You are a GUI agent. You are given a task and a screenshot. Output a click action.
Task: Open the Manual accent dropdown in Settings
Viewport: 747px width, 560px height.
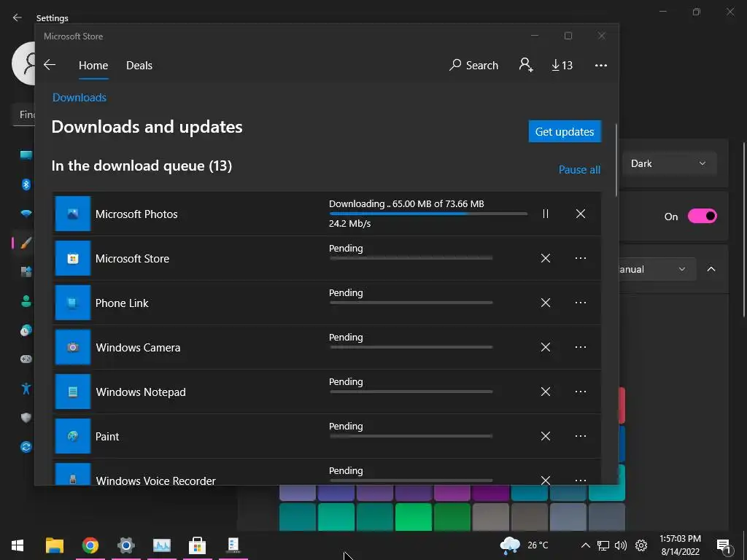657,270
